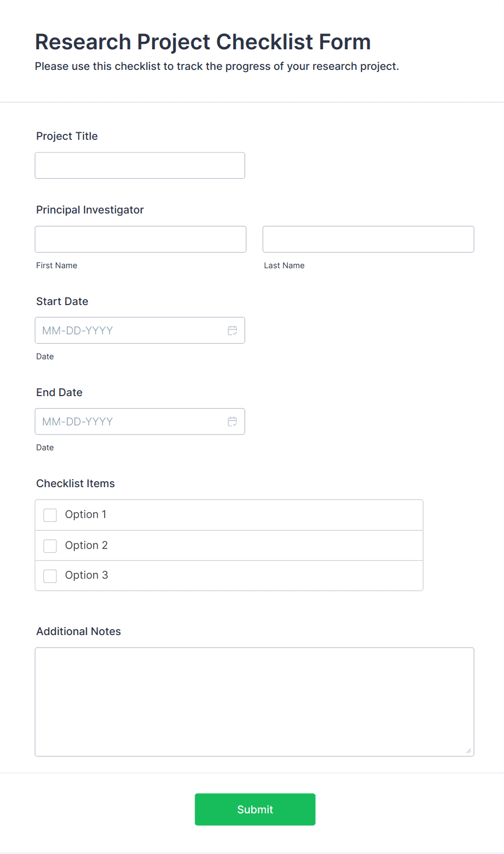Click the Last Name text box
The image size is (504, 854).
[x=369, y=239]
